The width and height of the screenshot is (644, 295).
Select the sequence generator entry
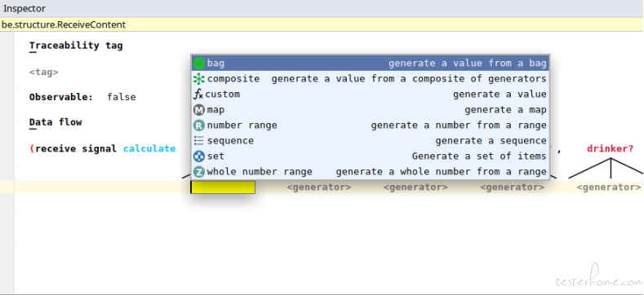[x=370, y=141]
